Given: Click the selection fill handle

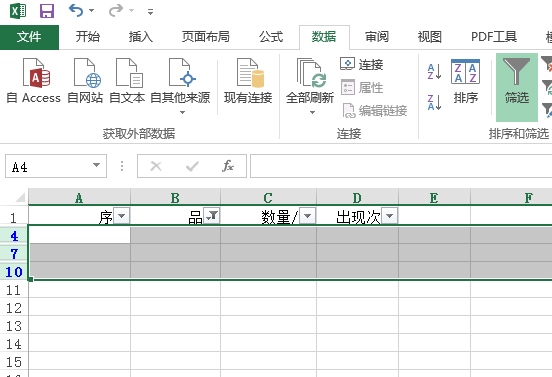Looking at the screenshot, I should pyautogui.click(x=31, y=279).
